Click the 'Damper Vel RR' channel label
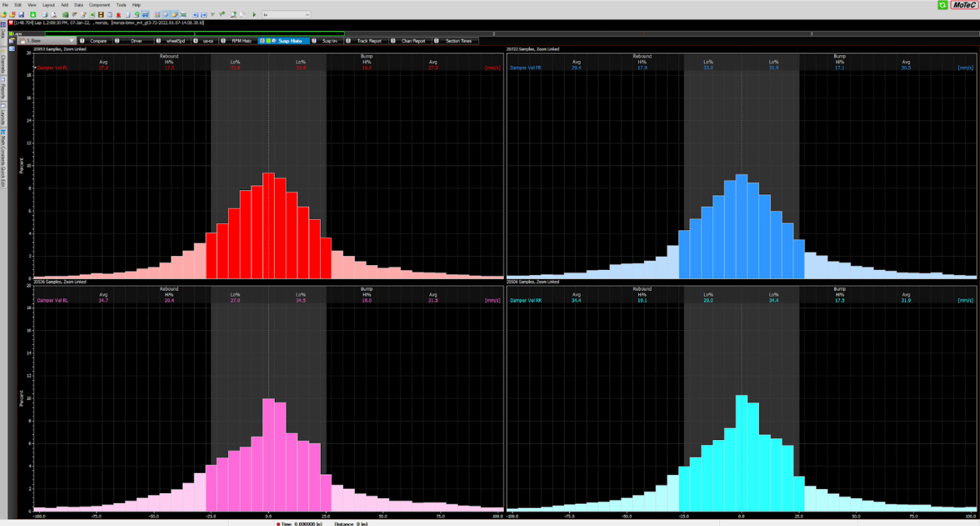 click(526, 300)
